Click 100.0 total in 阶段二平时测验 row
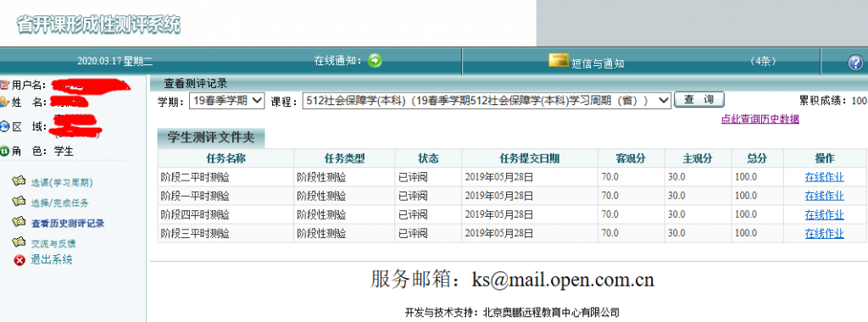The image size is (868, 322). [x=746, y=178]
